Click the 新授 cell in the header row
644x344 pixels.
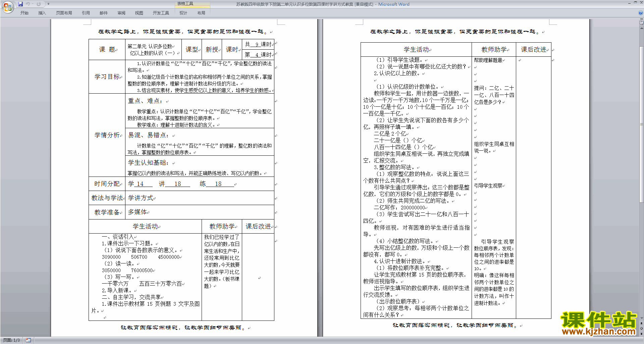[212, 50]
